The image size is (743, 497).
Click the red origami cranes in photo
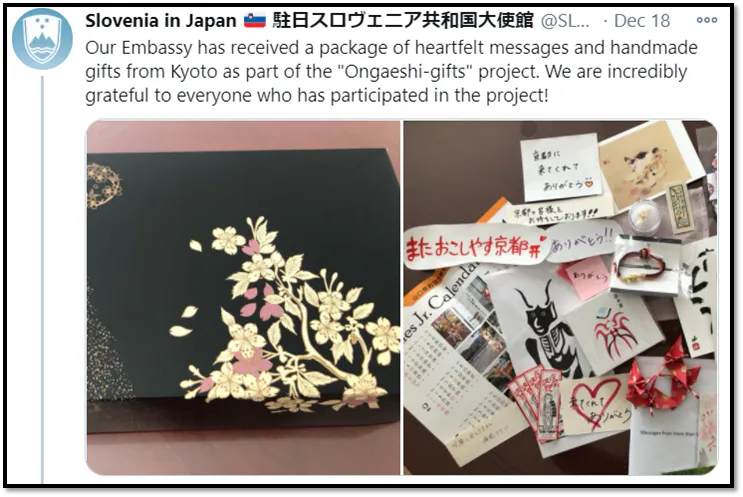(x=663, y=375)
